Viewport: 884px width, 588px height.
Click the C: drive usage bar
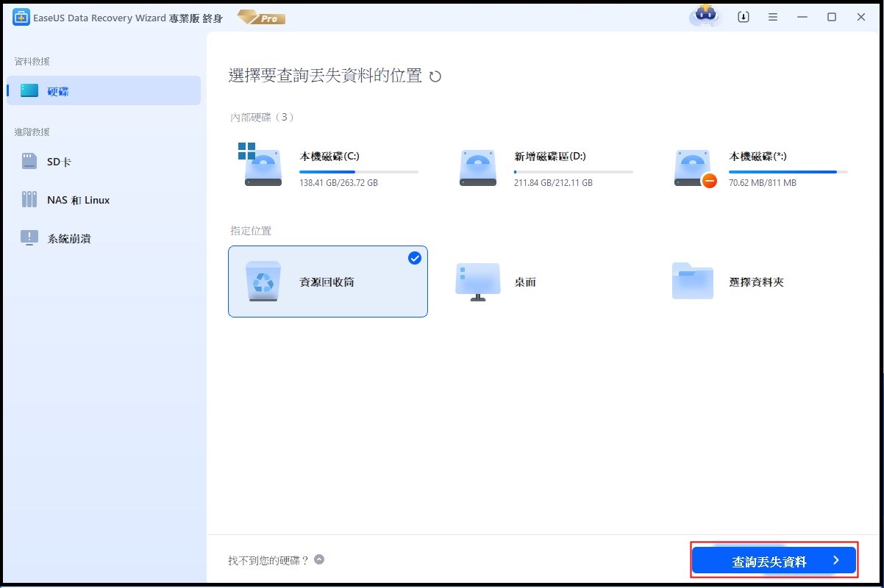click(x=359, y=171)
